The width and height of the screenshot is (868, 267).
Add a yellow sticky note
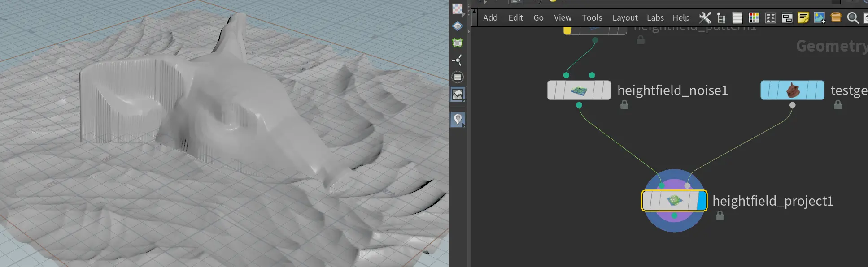pyautogui.click(x=803, y=17)
